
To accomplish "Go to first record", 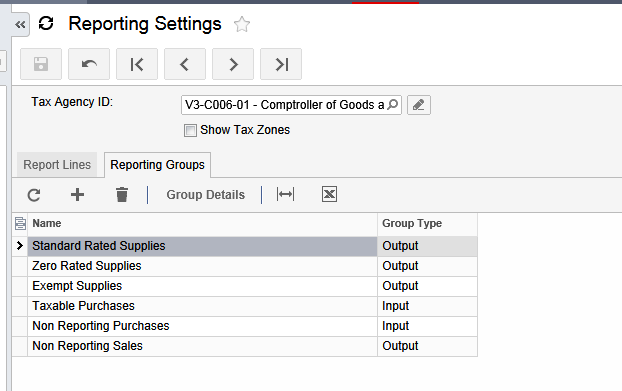I will [x=137, y=64].
